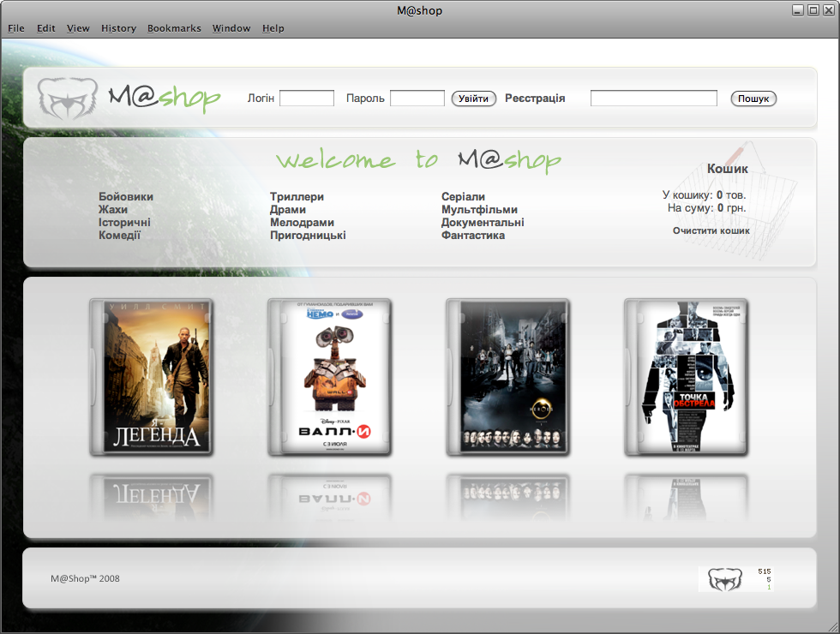Click the search input field
Image resolution: width=840 pixels, height=634 pixels.
(653, 98)
